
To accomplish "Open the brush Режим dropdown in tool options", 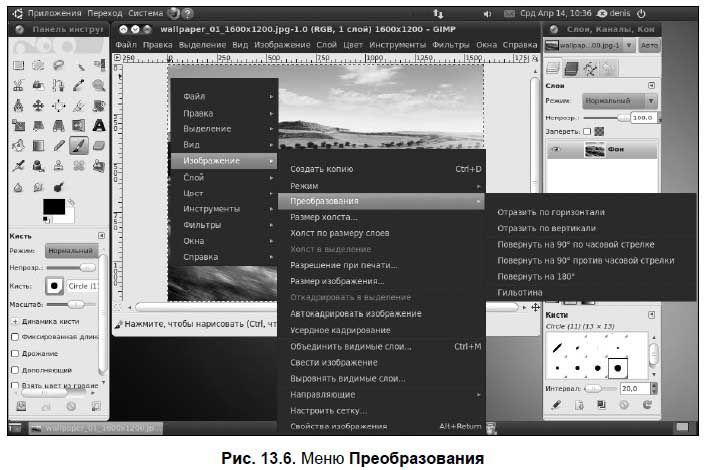I will pyautogui.click(x=72, y=250).
